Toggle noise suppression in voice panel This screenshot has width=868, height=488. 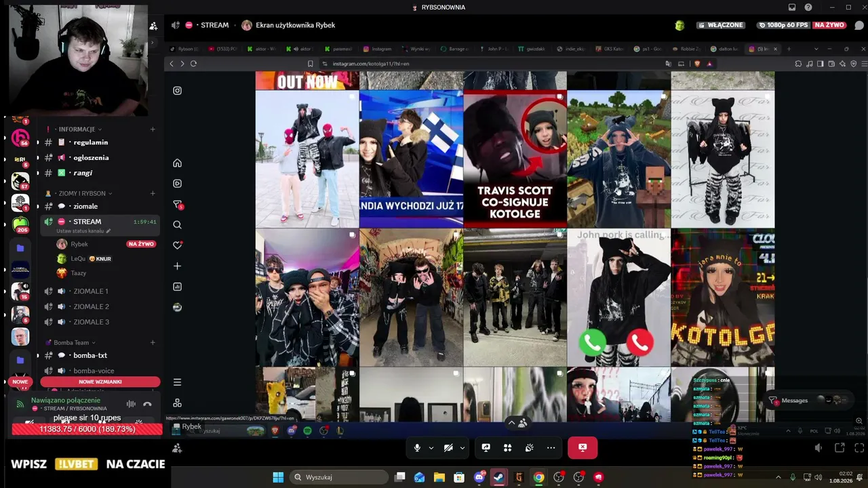[131, 404]
